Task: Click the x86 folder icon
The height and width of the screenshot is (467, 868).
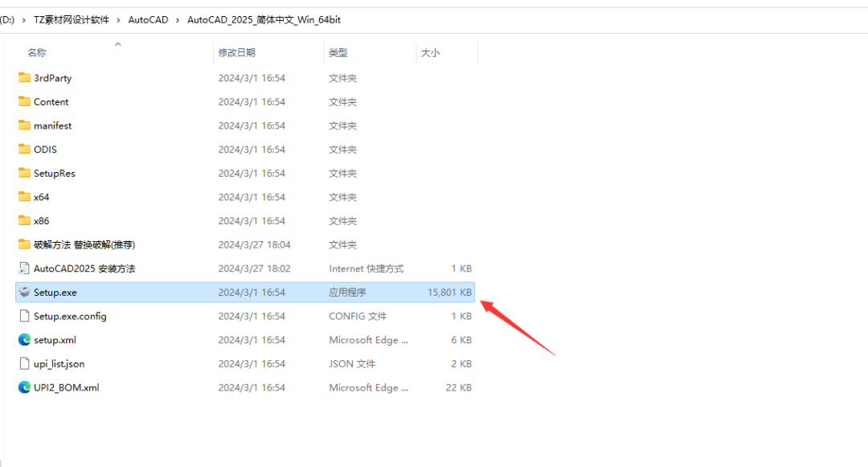Action: point(24,220)
